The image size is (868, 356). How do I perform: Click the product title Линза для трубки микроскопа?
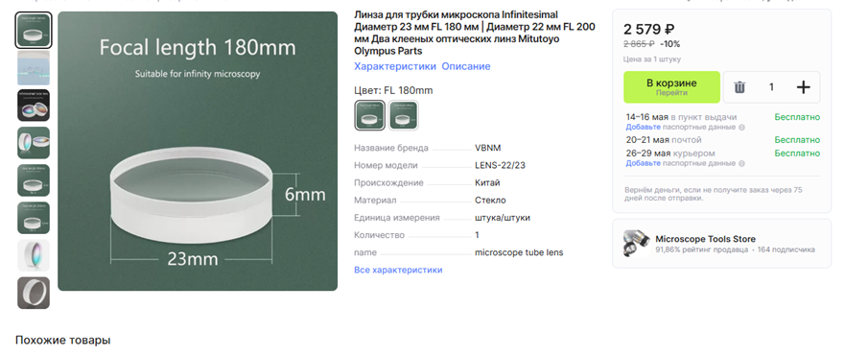click(475, 33)
